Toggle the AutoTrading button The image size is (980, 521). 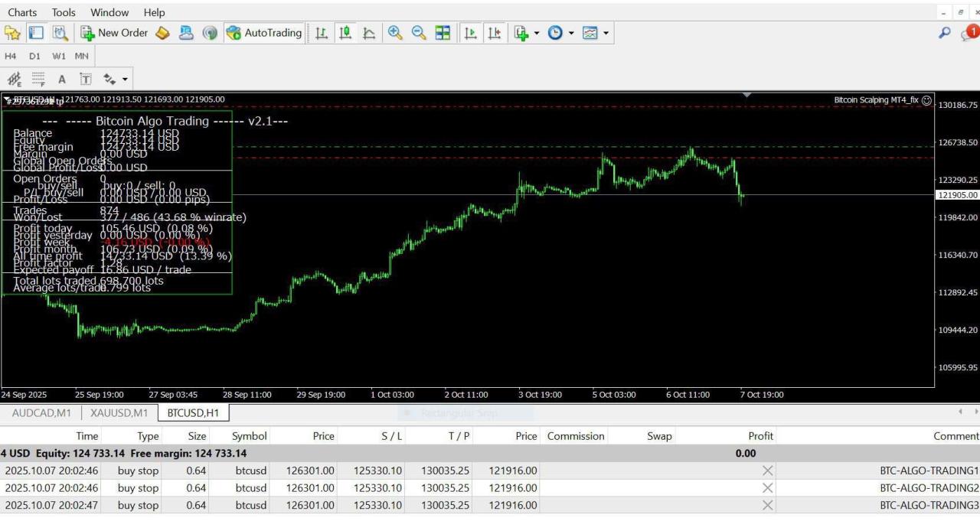coord(264,33)
